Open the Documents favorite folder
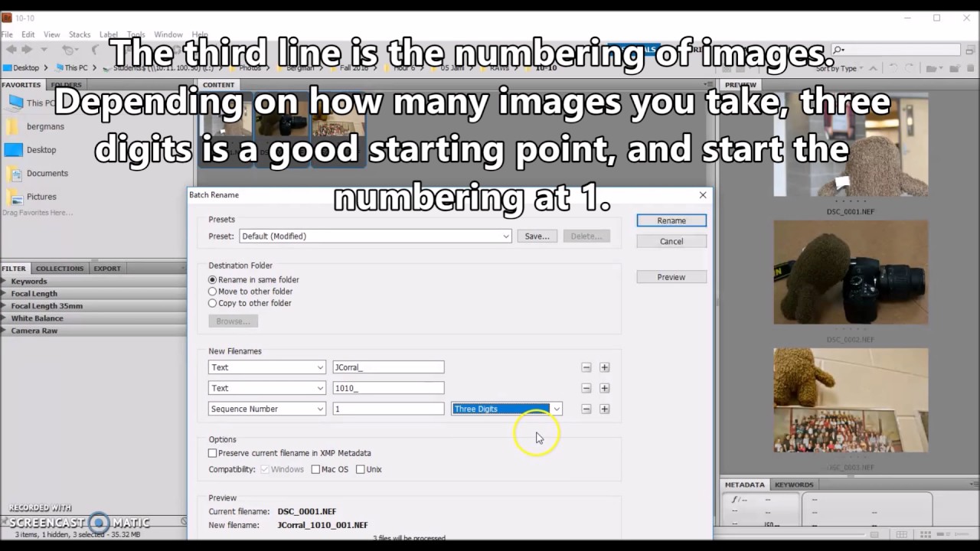Image resolution: width=980 pixels, height=551 pixels. 37,173
